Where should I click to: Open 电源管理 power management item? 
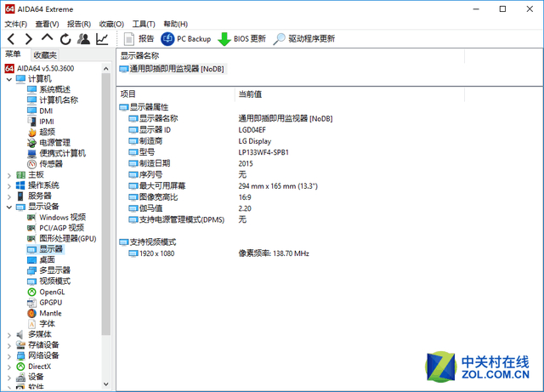[49, 143]
